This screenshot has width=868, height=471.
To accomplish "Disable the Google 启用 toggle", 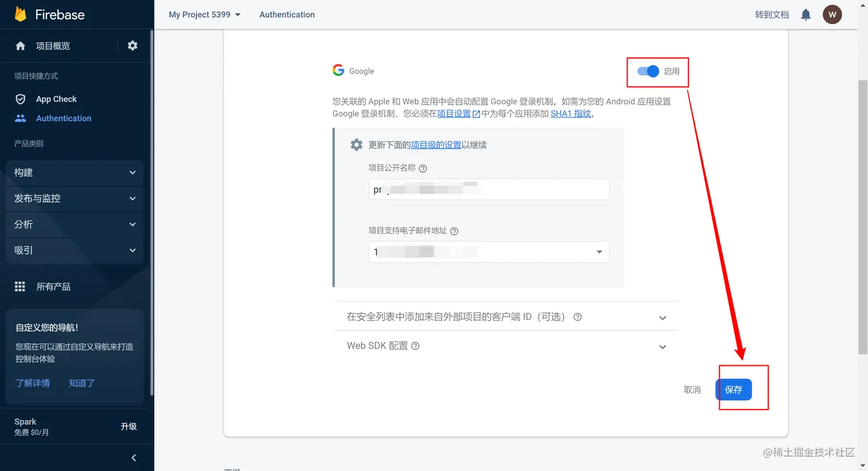I will tap(648, 71).
